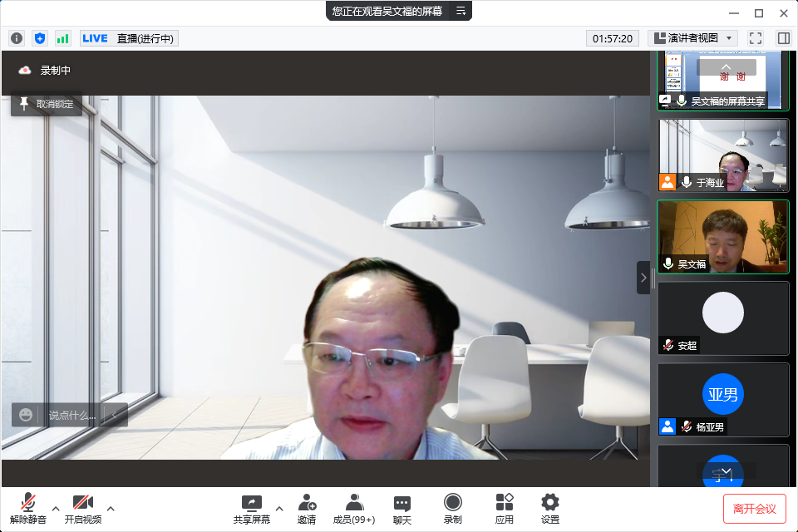
Task: Toggle 录制 recording button
Action: (453, 509)
